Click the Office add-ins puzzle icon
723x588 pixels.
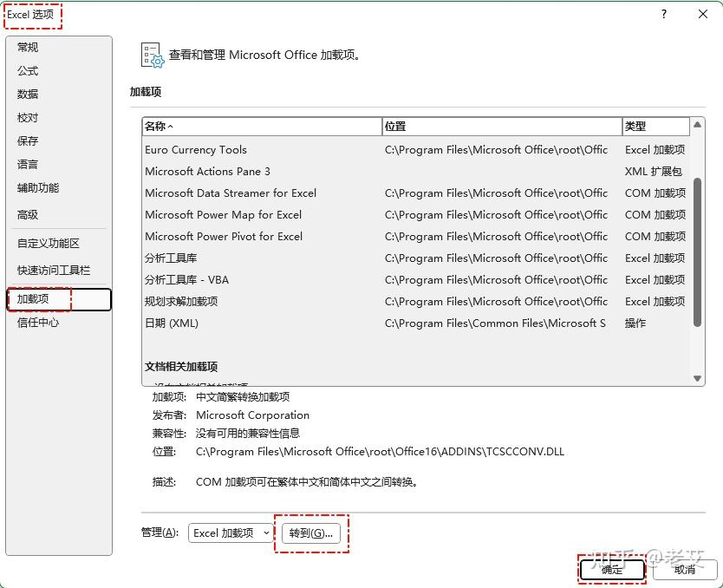[150, 54]
